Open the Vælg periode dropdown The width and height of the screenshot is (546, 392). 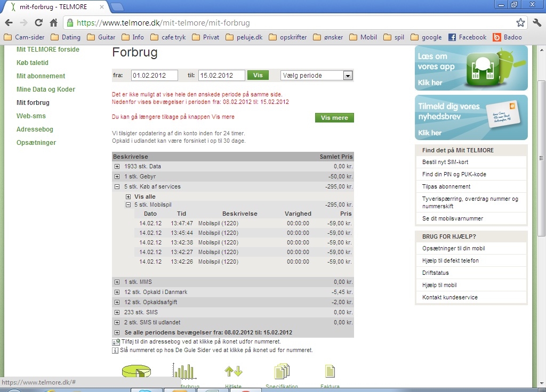[317, 76]
